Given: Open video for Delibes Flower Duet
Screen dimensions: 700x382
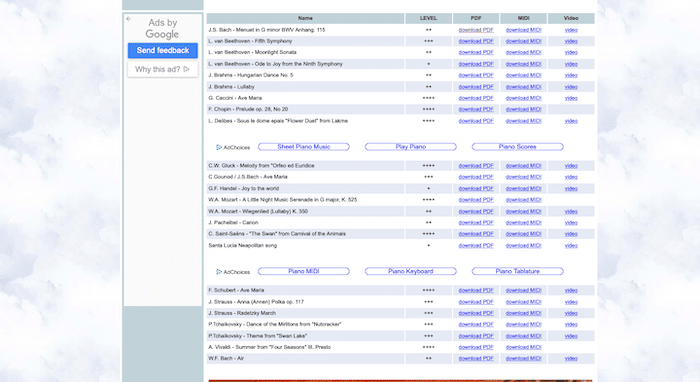Looking at the screenshot, I should (571, 121).
